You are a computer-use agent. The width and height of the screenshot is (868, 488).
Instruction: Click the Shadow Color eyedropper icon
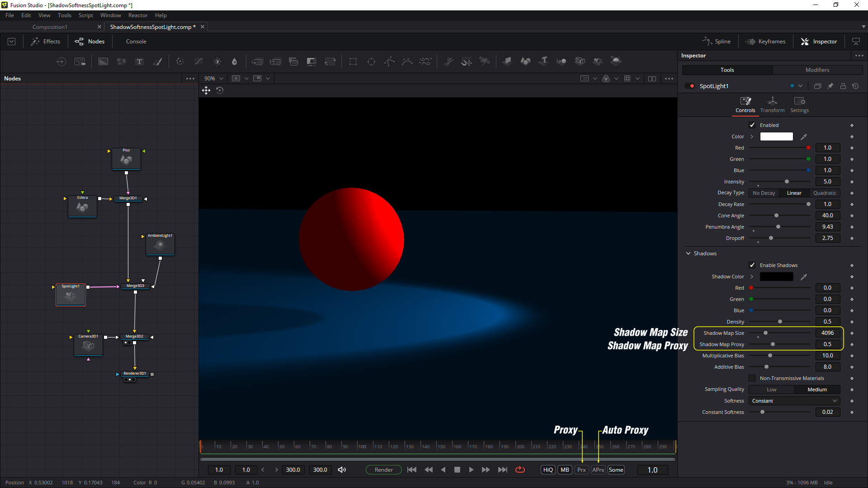coord(804,277)
